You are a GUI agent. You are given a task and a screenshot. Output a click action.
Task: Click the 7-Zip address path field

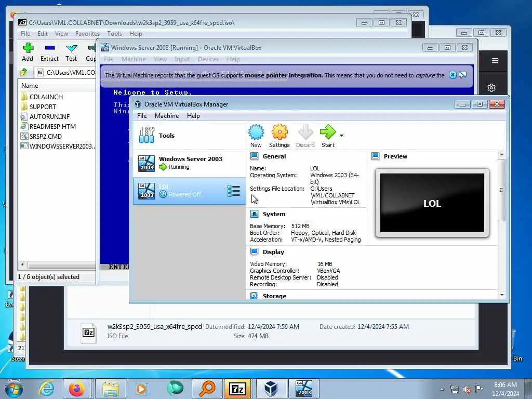point(66,73)
